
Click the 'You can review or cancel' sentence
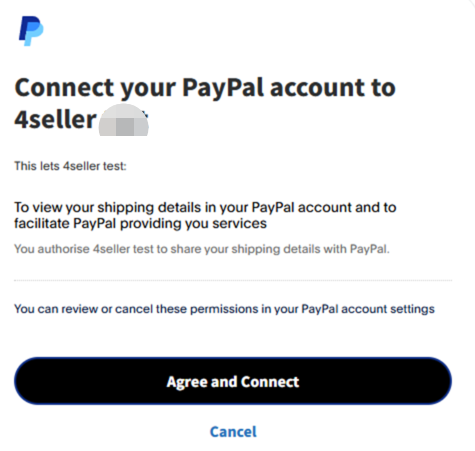[x=224, y=309]
